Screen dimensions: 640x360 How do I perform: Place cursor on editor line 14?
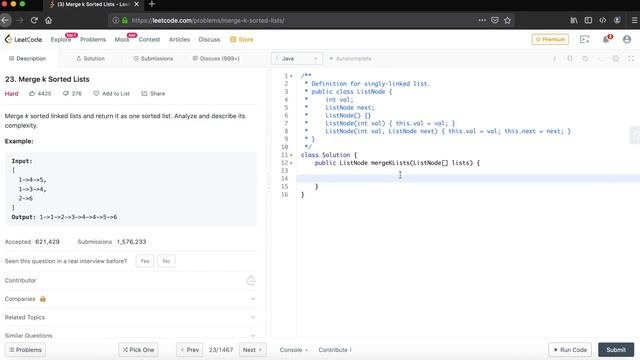468,178
